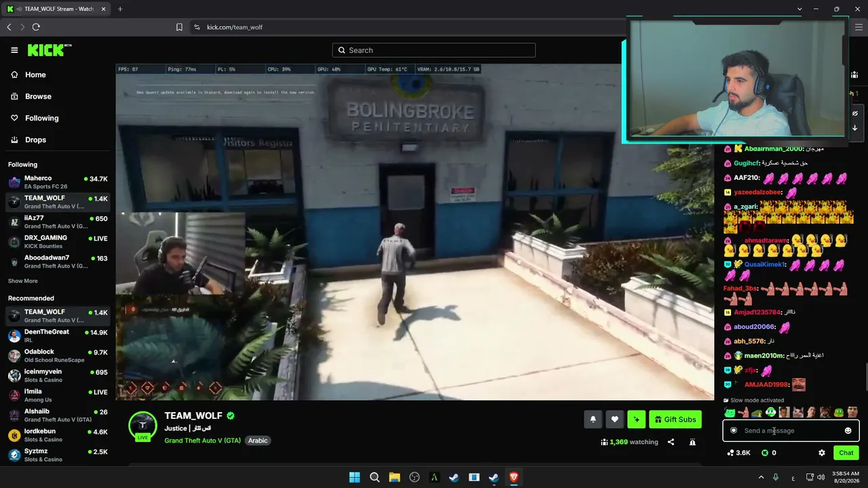Share the stream via share icon
868x488 pixels.
671,442
